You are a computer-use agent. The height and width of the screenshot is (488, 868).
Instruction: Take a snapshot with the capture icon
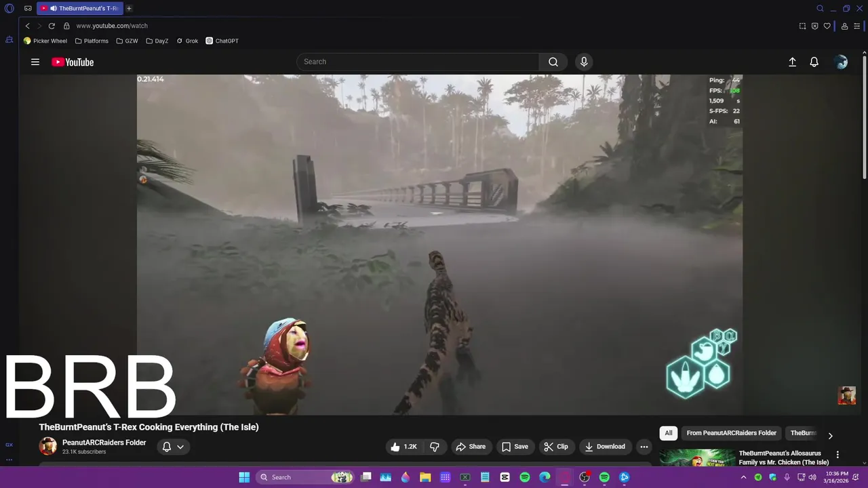pyautogui.click(x=802, y=26)
